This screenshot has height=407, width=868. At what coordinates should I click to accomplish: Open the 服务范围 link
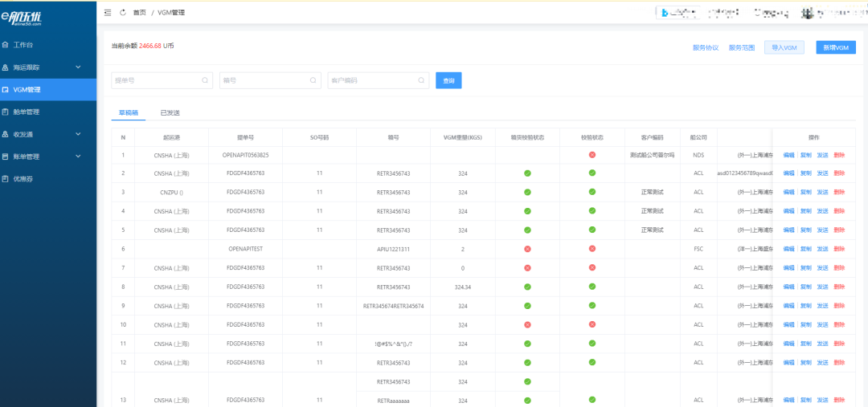(742, 48)
